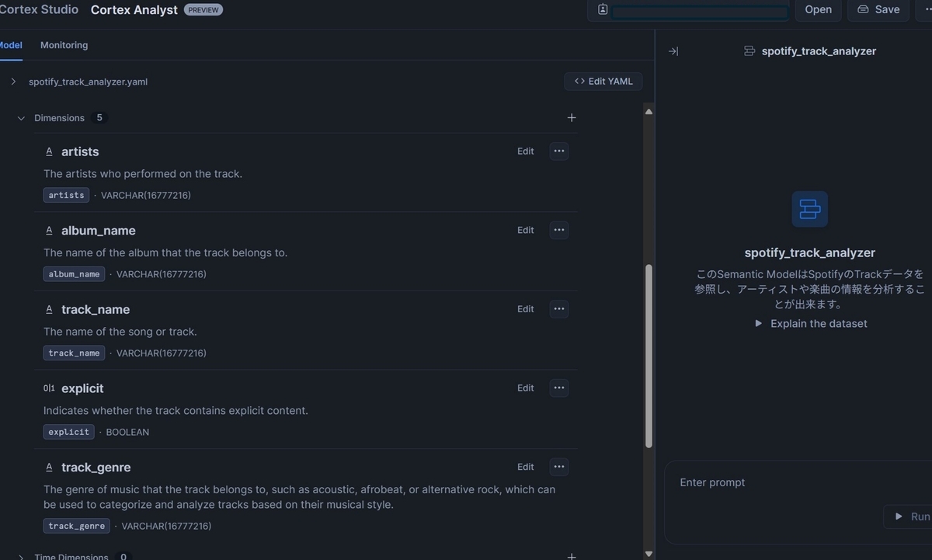This screenshot has width=932, height=560.
Task: Collapse the Dimensions section
Action: pos(21,118)
